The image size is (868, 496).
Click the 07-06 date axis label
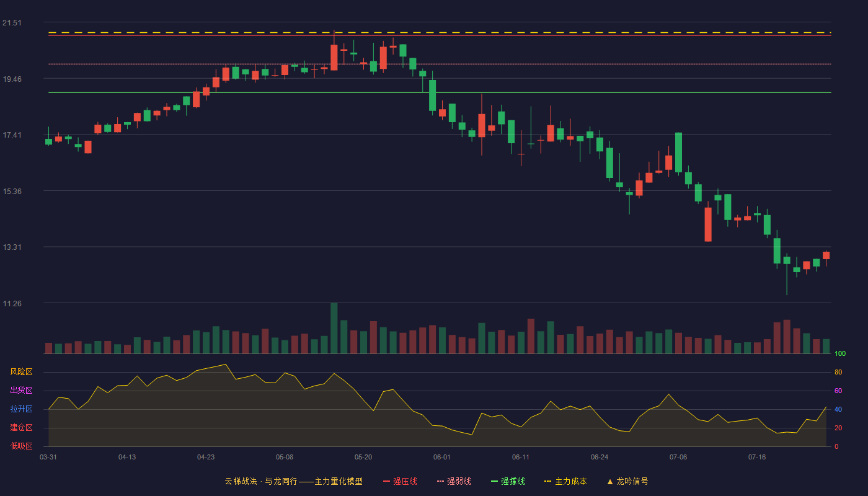678,457
